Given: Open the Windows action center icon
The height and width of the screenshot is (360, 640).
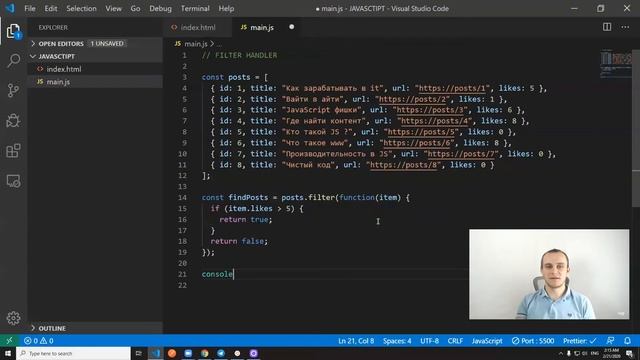Looking at the screenshot, I should 630,353.
